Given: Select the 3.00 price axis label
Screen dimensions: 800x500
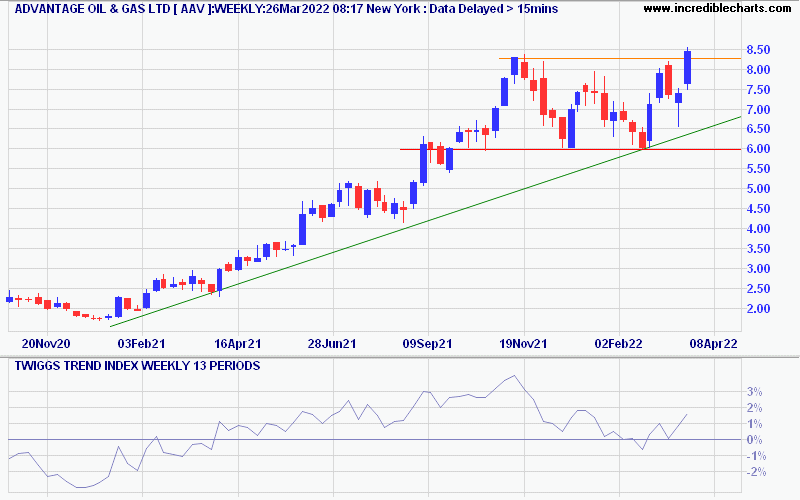Looking at the screenshot, I should tap(758, 269).
